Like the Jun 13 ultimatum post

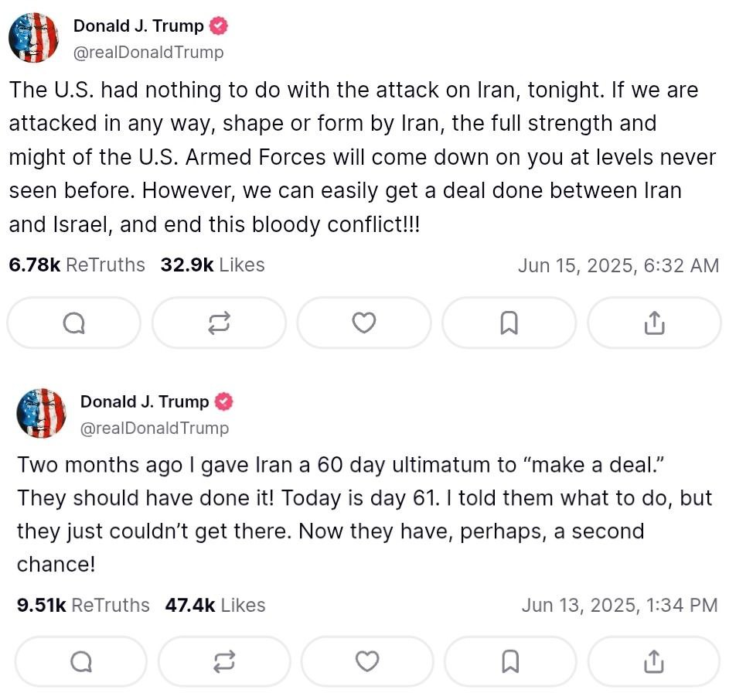[367, 661]
